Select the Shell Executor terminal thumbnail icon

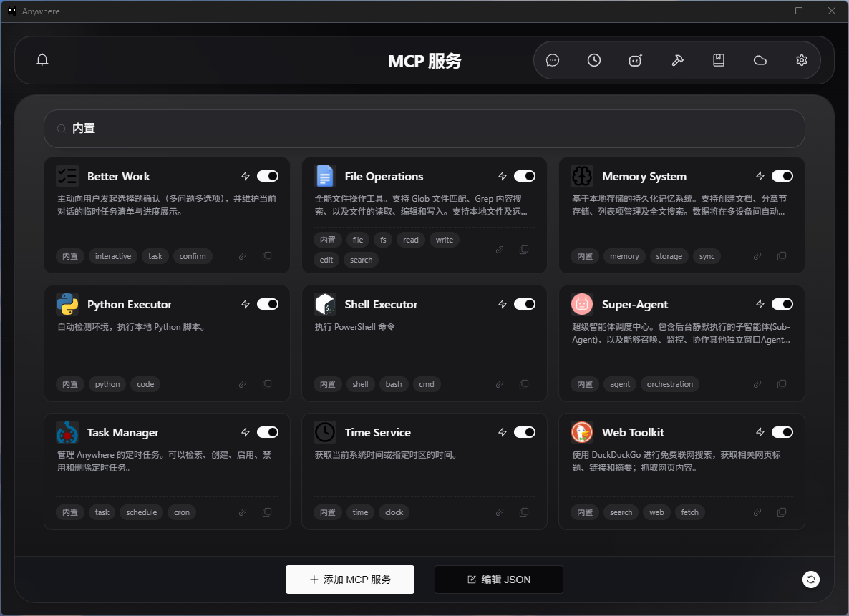pos(325,304)
